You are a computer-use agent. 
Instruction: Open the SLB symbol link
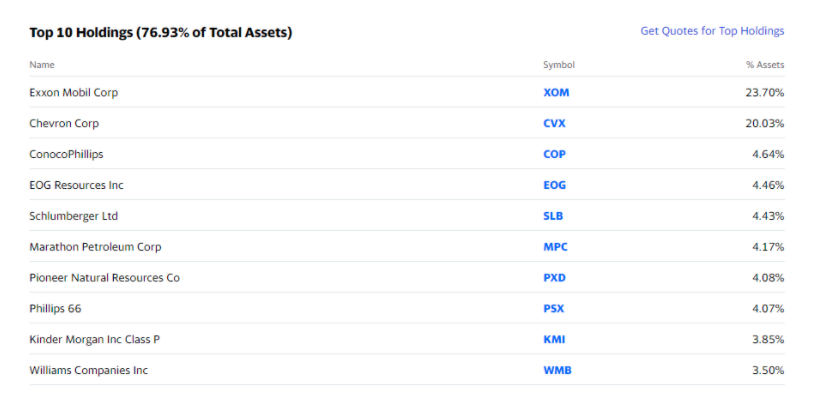553,216
